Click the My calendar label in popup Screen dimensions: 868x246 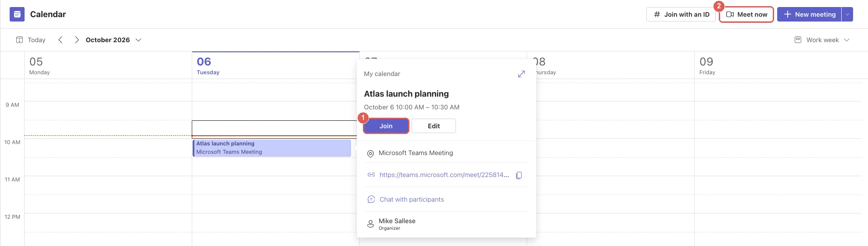(x=382, y=74)
